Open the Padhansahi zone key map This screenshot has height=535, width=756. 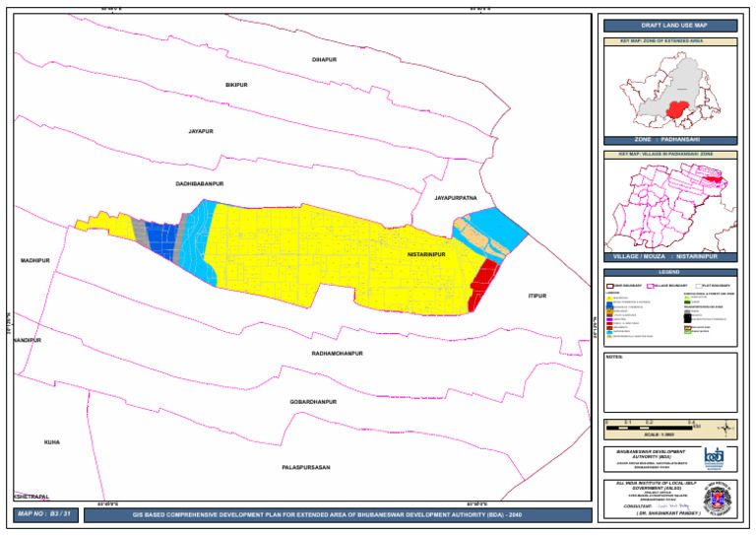pos(670,92)
